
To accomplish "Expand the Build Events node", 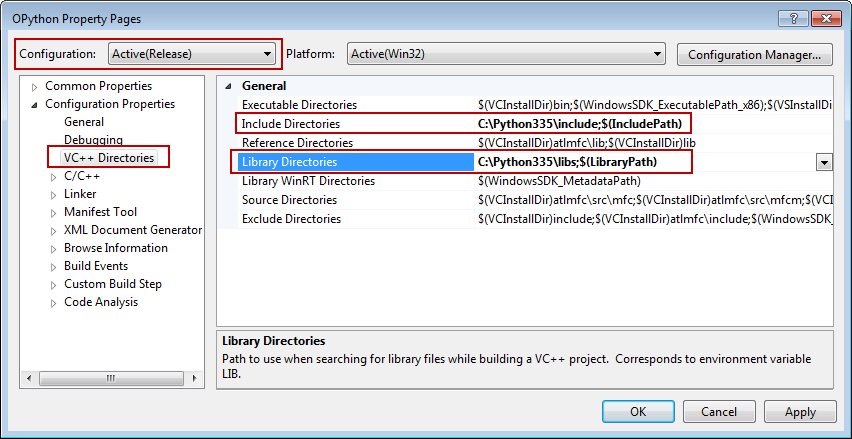I will [x=54, y=267].
